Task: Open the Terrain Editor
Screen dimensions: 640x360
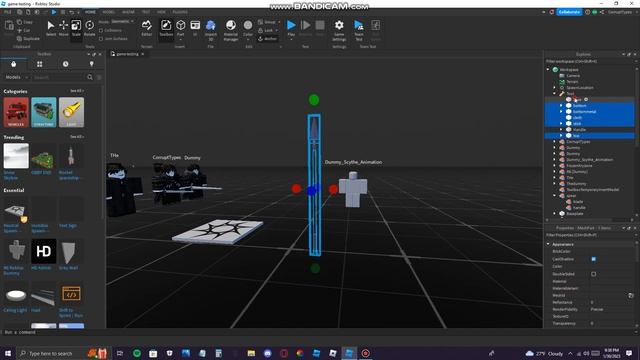Action: point(147,28)
